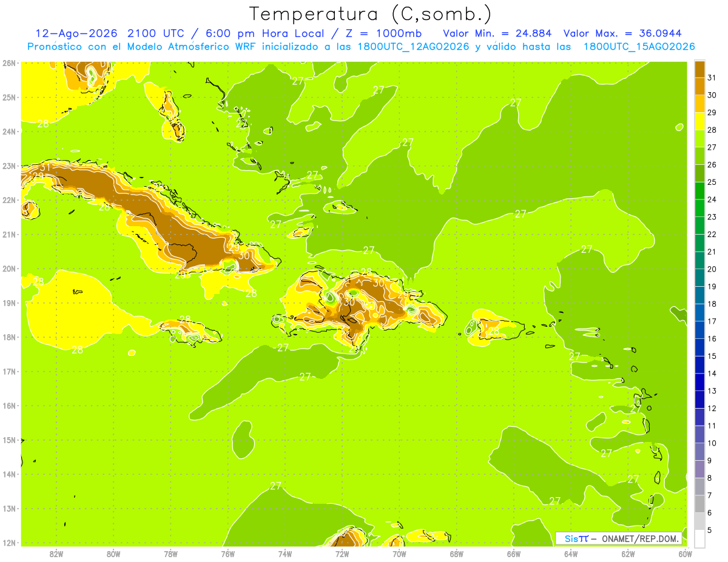Click the legend scale value 30
Screen dimensions: 728x562
pos(712,95)
